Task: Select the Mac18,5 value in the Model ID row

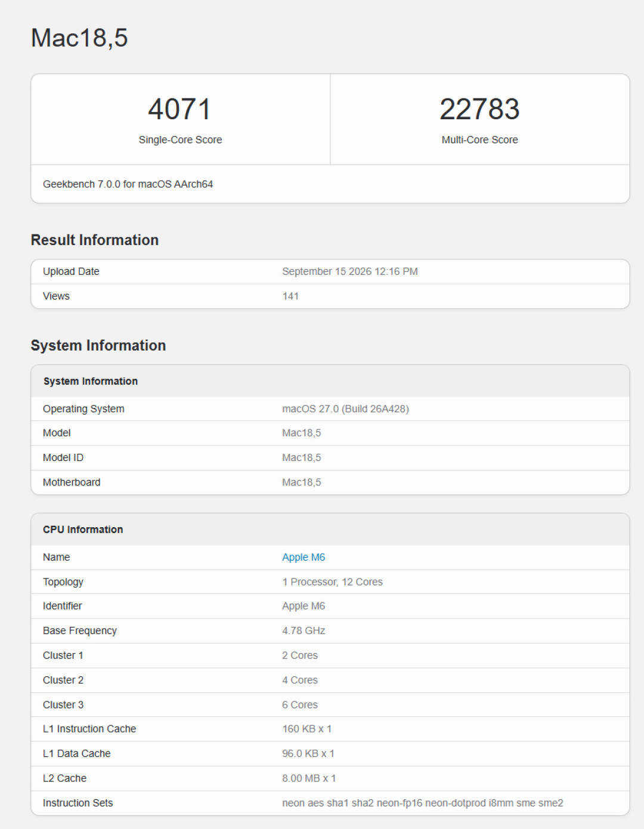Action: click(301, 457)
